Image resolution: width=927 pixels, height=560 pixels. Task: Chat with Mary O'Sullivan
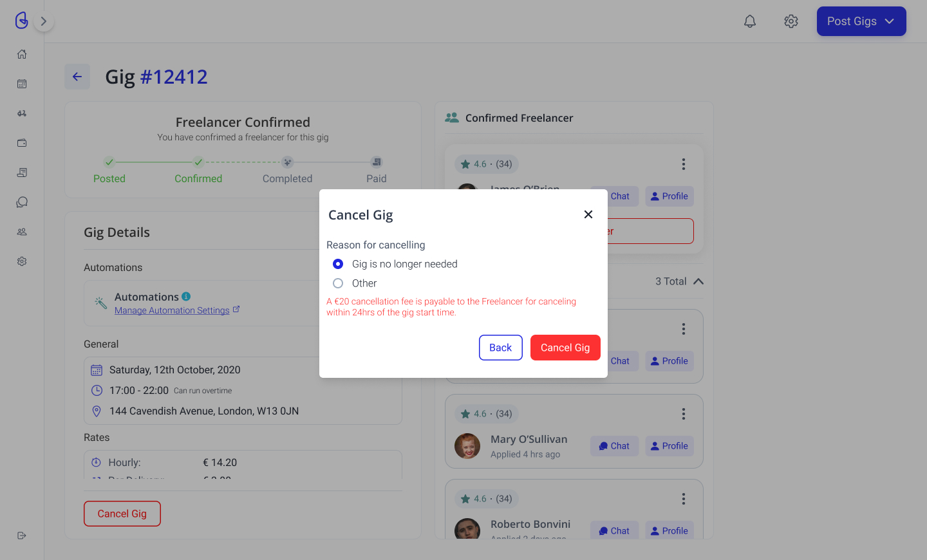(x=615, y=446)
